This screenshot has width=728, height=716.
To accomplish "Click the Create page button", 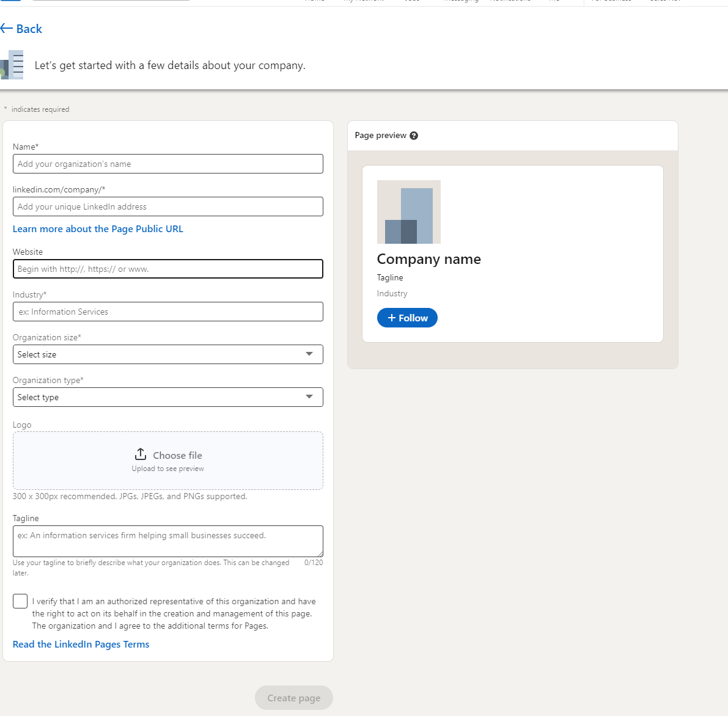I will (x=293, y=698).
